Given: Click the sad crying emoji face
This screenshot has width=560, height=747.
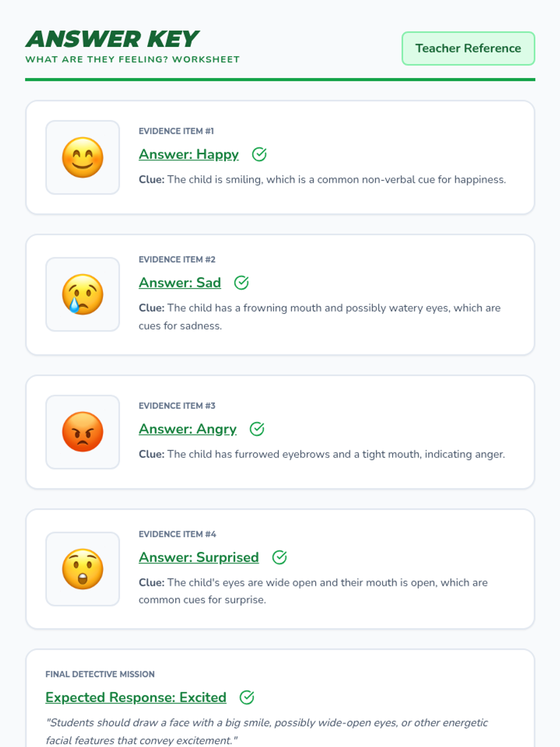Looking at the screenshot, I should point(83,294).
